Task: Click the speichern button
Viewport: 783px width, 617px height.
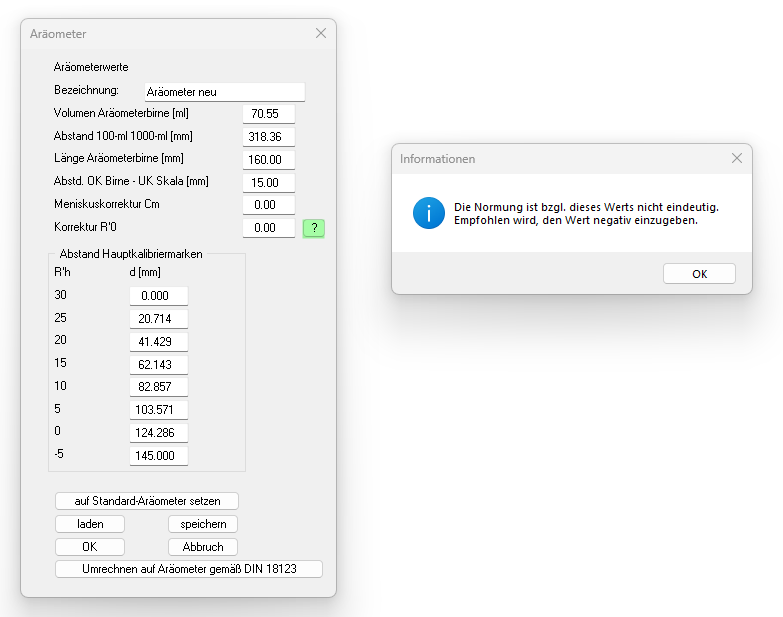Action: [203, 524]
